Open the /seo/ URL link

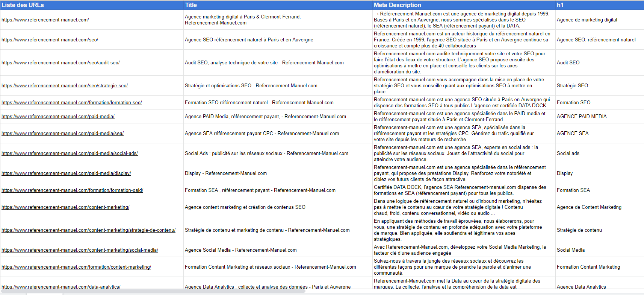50,40
